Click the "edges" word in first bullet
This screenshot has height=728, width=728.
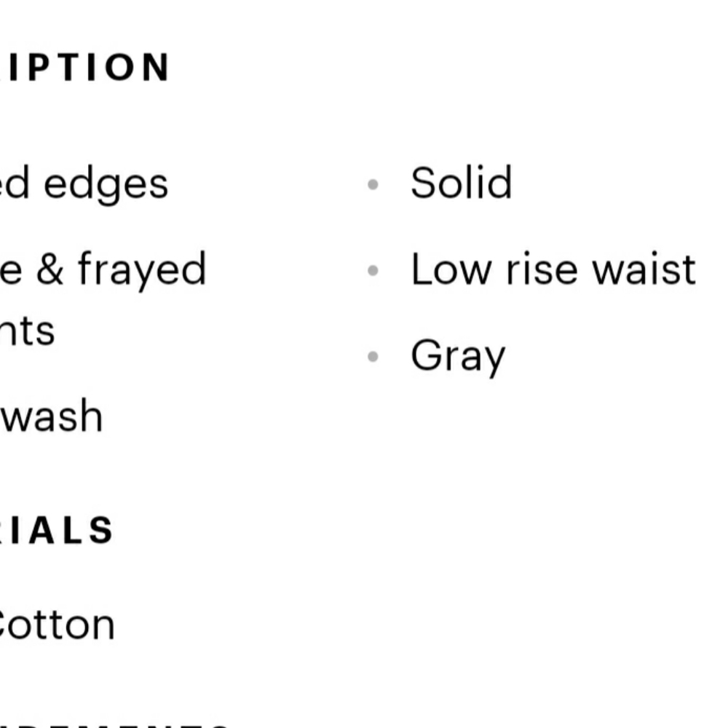pyautogui.click(x=106, y=183)
